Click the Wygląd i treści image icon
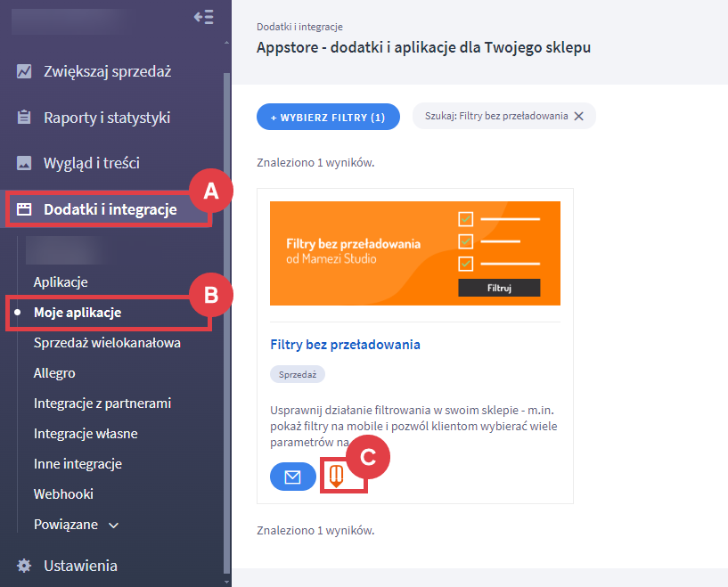Screen dimensions: 728x587 [24, 164]
